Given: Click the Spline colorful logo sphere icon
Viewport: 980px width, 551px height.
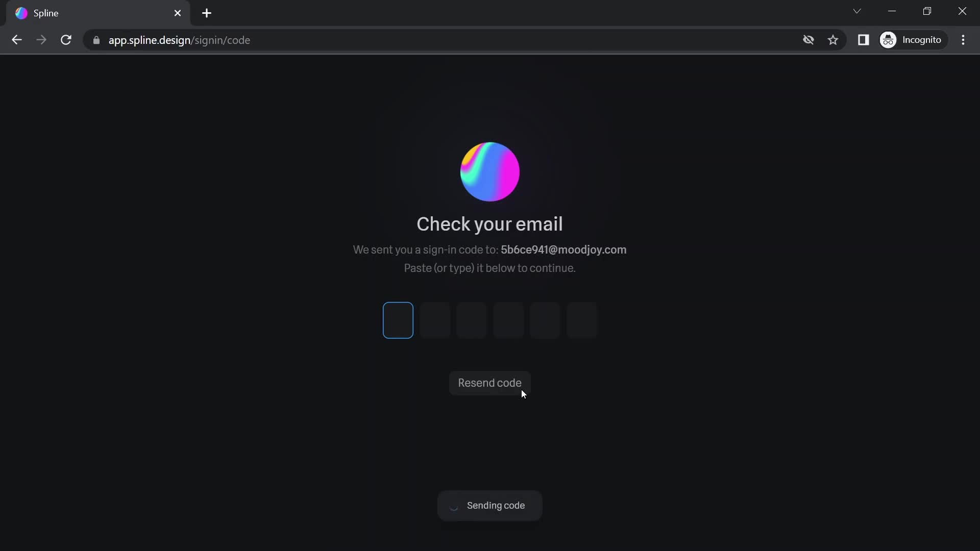Looking at the screenshot, I should tap(489, 171).
